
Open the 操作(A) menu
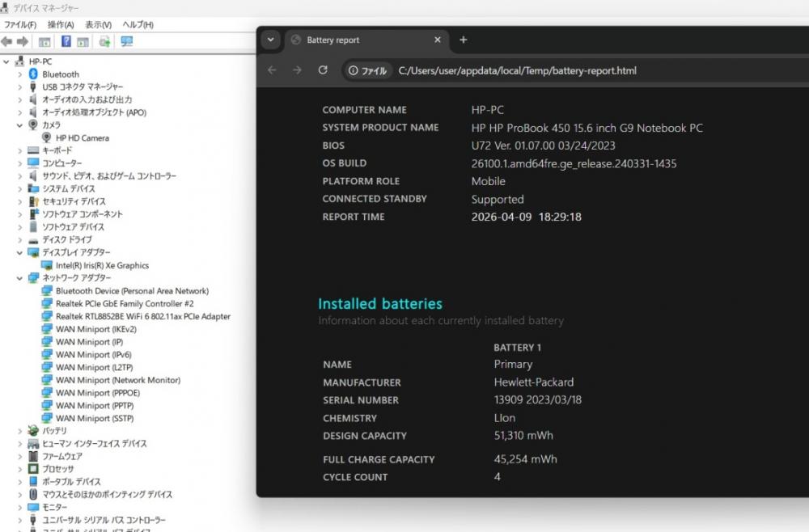click(x=61, y=24)
